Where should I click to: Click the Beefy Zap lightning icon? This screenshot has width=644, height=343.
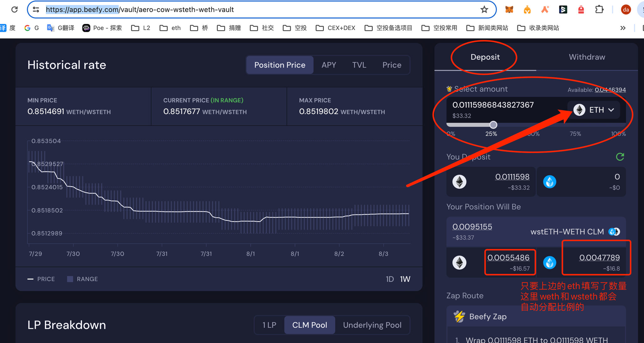point(459,316)
